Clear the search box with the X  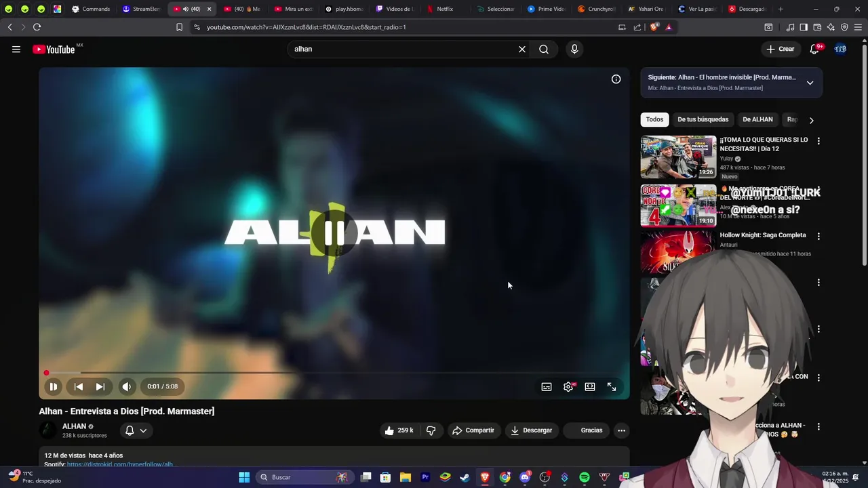[x=522, y=49]
